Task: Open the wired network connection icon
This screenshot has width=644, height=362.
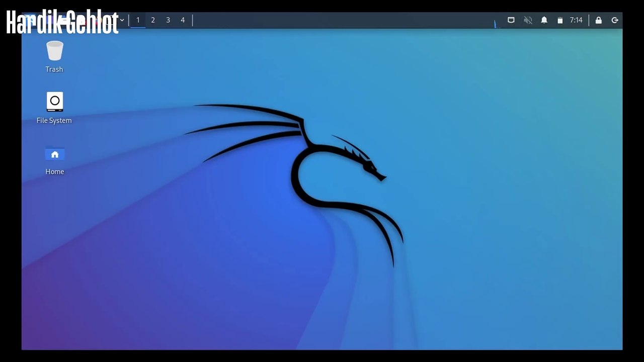Action: point(511,20)
